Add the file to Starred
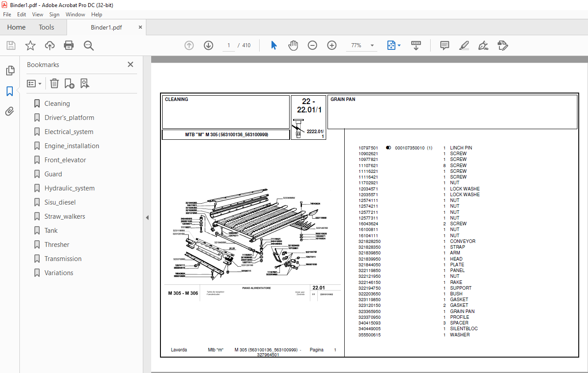 coord(30,45)
